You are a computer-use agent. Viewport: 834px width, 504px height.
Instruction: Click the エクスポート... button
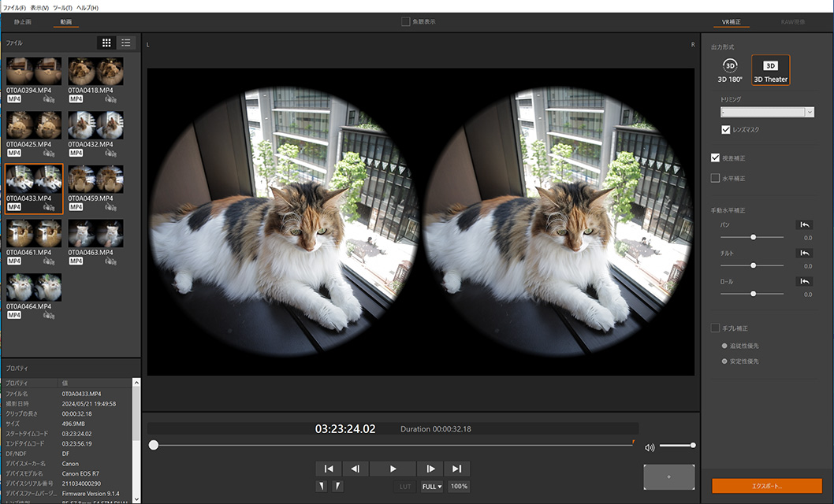(x=766, y=486)
